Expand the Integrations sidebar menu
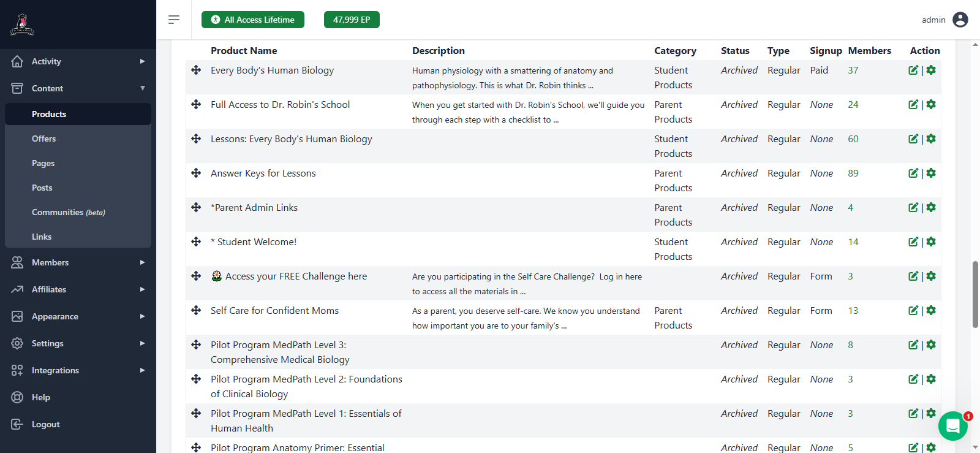 pyautogui.click(x=78, y=370)
